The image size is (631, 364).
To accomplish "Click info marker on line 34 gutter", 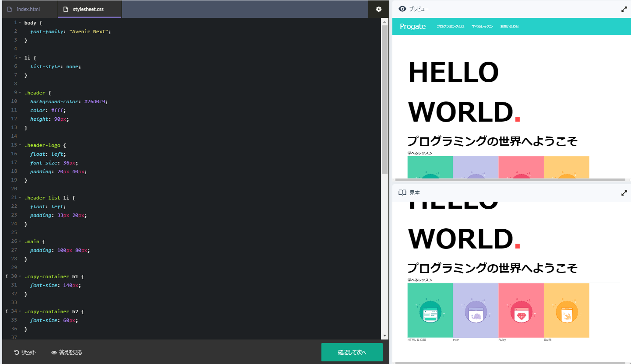I will tap(7, 311).
